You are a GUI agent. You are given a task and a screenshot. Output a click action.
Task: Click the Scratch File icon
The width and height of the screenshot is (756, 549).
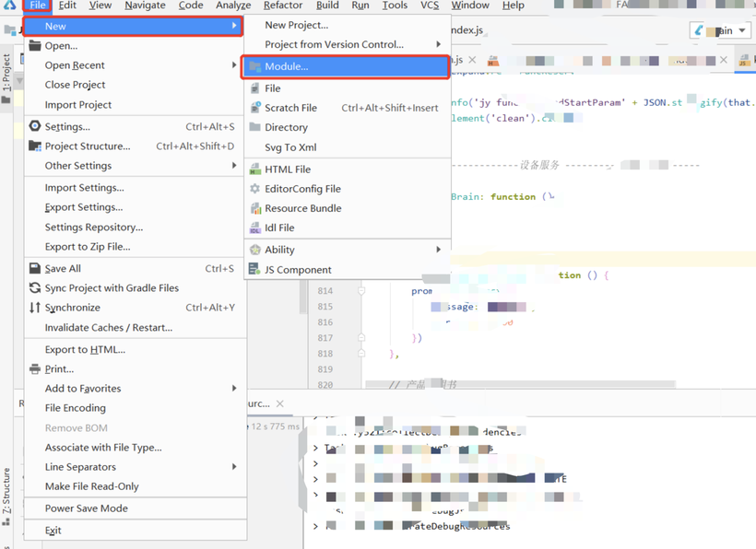tap(255, 108)
